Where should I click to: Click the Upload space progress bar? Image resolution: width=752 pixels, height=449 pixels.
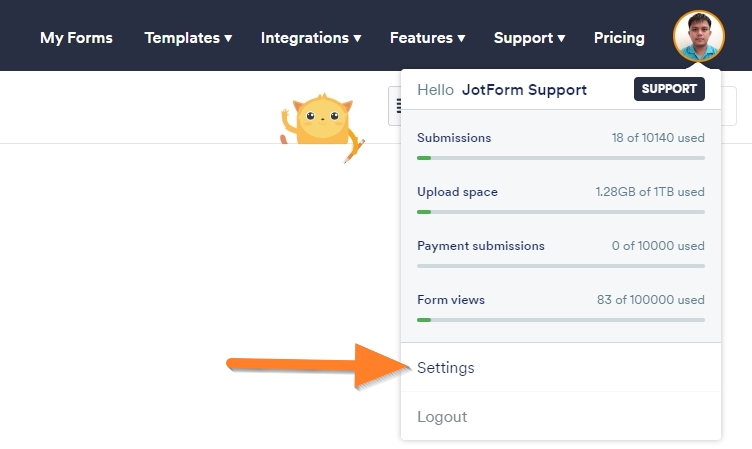(560, 212)
